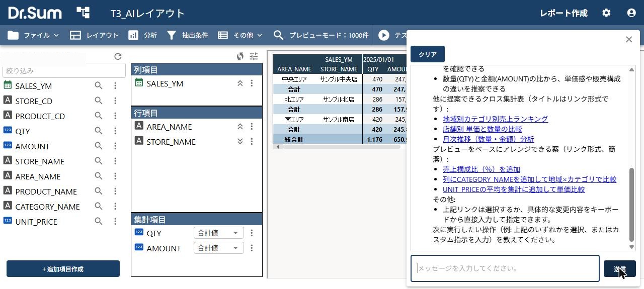Select the UNIT_PRICE field in the list
This screenshot has height=289, width=644.
[36, 222]
